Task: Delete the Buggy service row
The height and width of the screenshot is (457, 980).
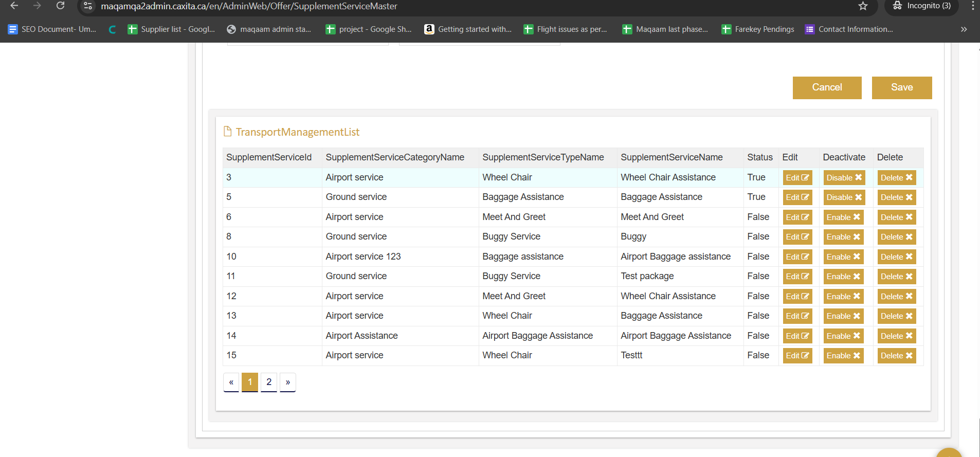Action: click(896, 237)
